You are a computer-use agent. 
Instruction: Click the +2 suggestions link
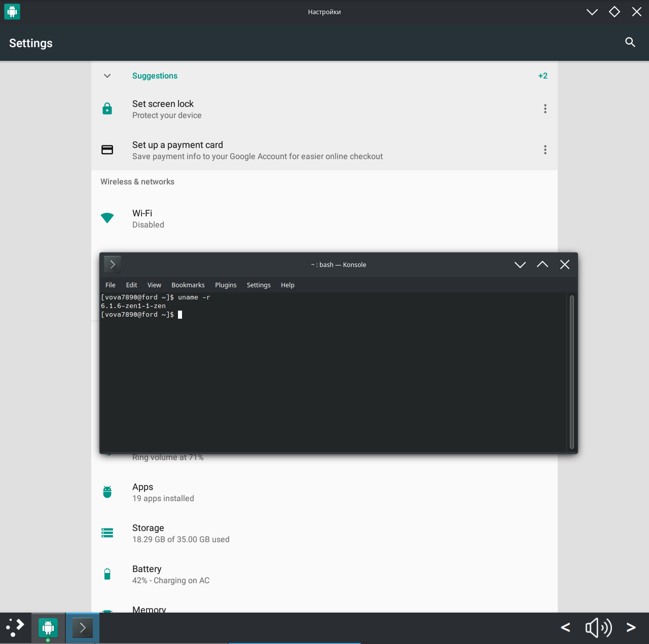click(543, 75)
